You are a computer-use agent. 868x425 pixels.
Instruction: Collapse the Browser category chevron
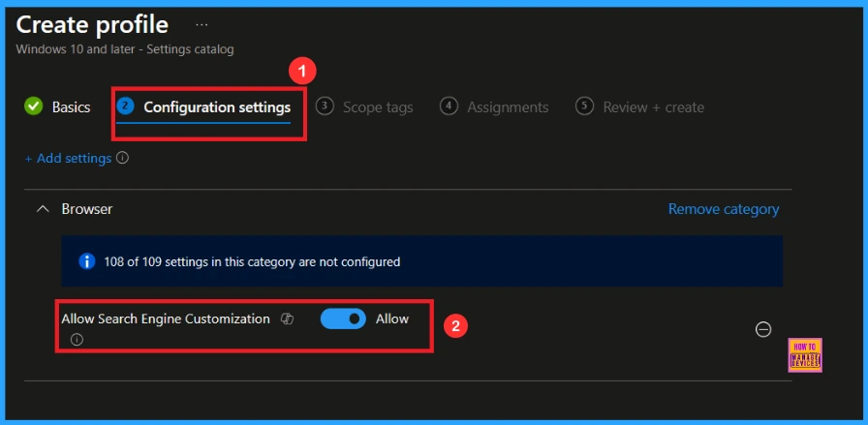click(43, 209)
